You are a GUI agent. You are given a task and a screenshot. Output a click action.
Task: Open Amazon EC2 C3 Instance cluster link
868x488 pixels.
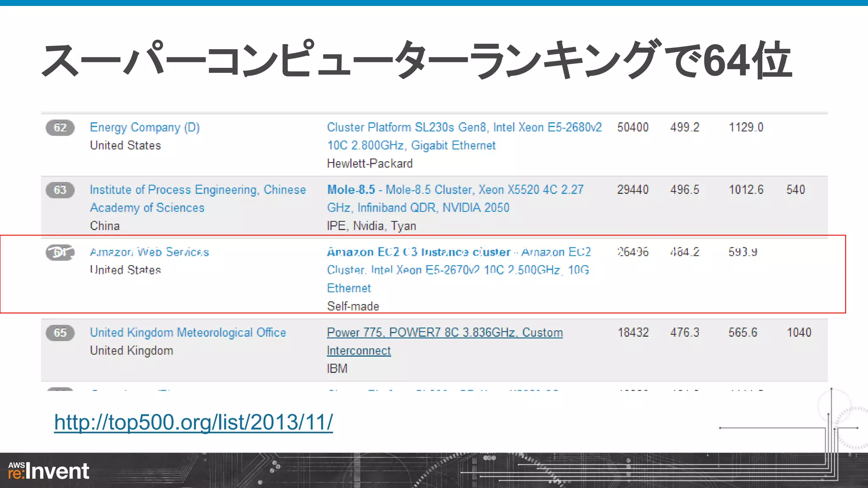(459, 270)
